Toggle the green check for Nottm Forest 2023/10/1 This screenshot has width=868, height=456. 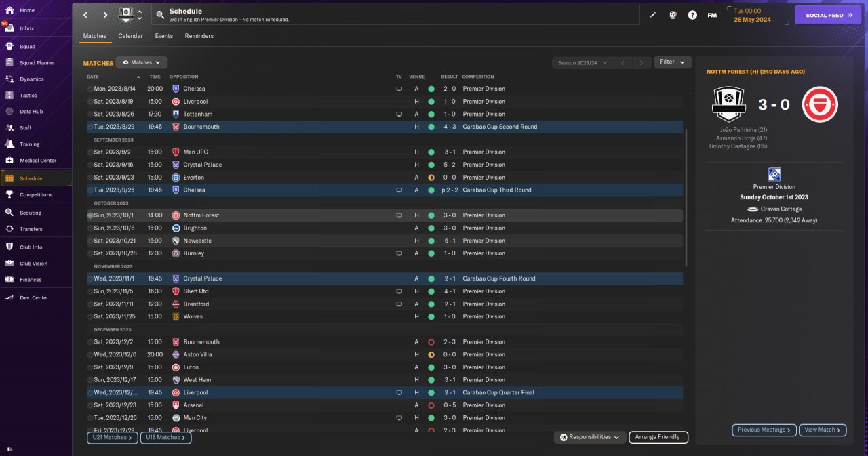tap(90, 215)
